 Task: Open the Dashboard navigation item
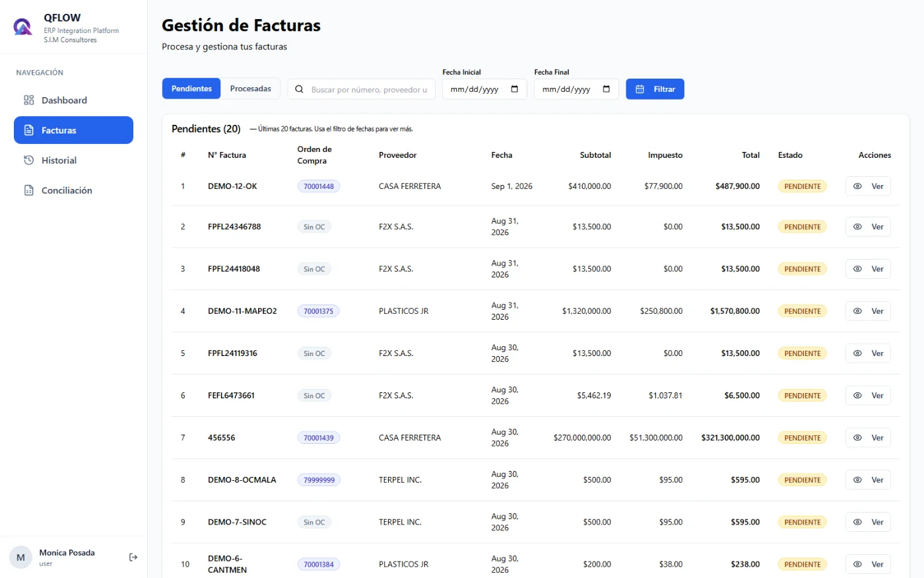click(73, 100)
